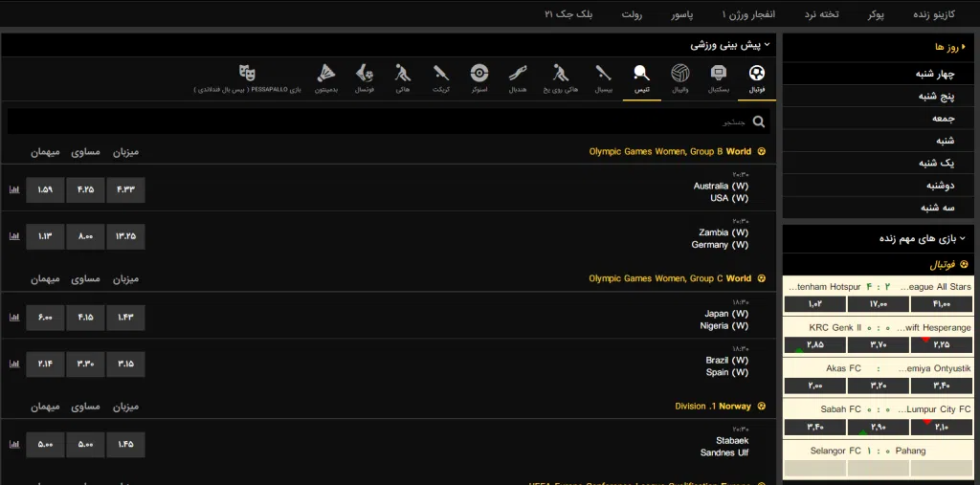Open the پوکر top menu item
The height and width of the screenshot is (485, 980).
click(x=876, y=14)
